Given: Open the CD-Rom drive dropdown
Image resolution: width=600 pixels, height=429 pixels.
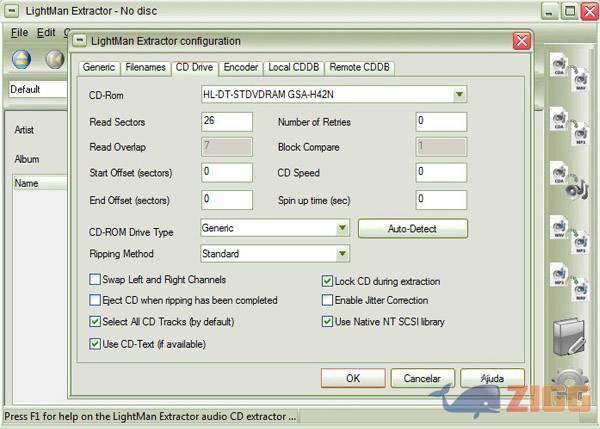Looking at the screenshot, I should pyautogui.click(x=459, y=95).
